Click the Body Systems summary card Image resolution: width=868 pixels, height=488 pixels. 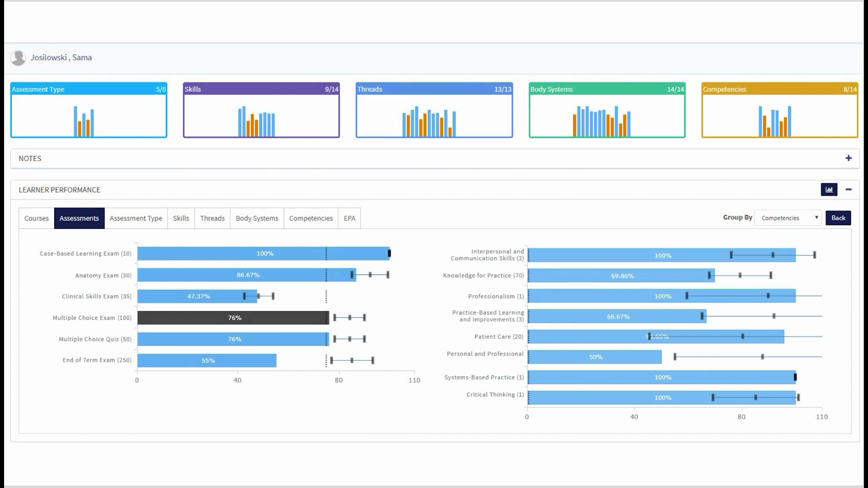607,110
